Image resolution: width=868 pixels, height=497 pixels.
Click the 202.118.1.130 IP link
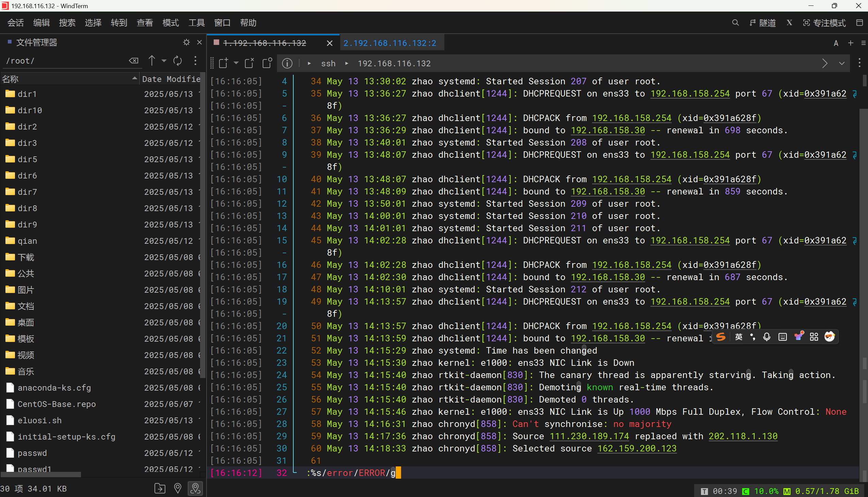[743, 436]
